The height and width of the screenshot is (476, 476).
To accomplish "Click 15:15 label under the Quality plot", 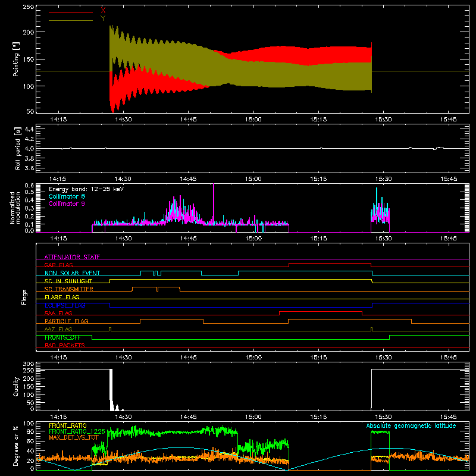I will [x=318, y=417].
